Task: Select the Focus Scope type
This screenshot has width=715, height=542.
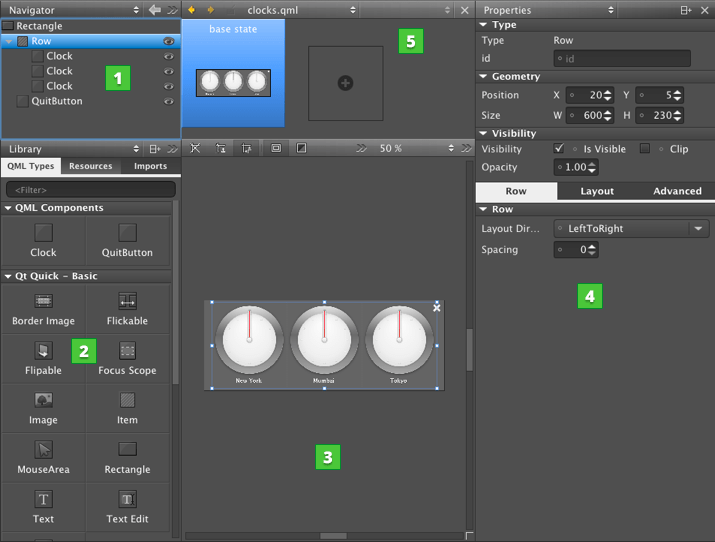Action: click(127, 359)
